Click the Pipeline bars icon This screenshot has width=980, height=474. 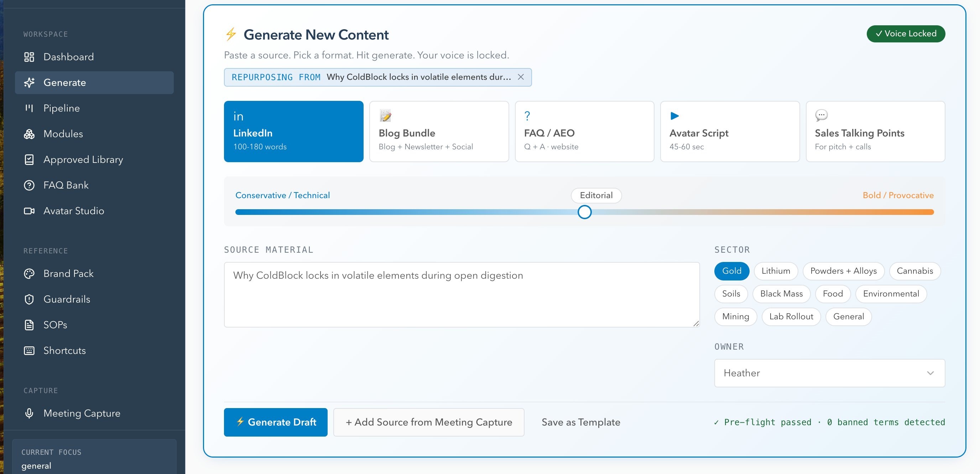[x=29, y=108]
